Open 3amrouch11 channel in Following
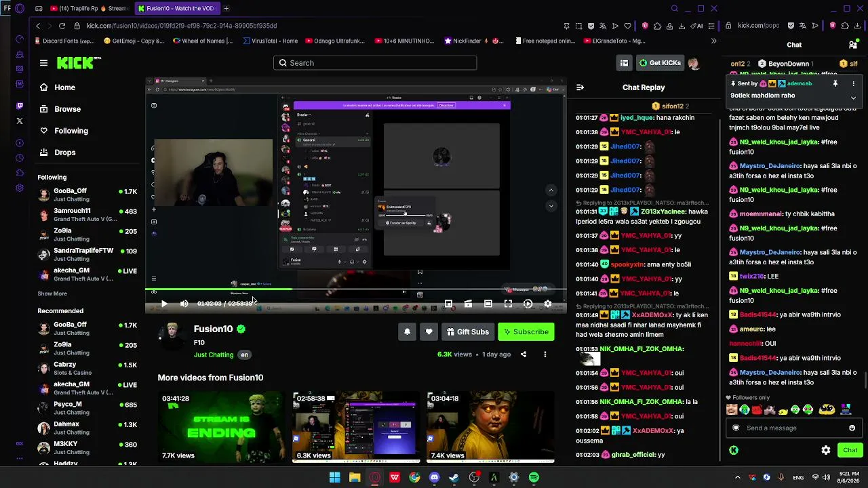The image size is (868, 488). point(87,215)
